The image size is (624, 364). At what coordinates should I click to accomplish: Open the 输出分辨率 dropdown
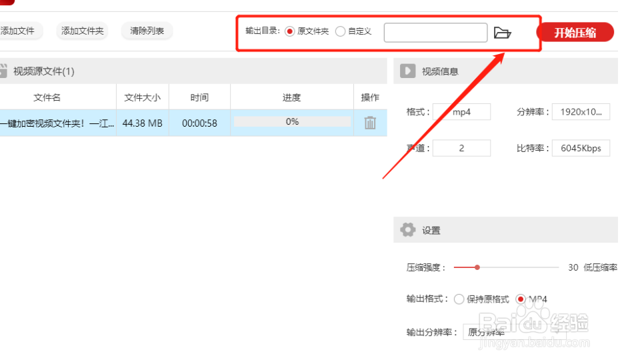[x=515, y=332]
